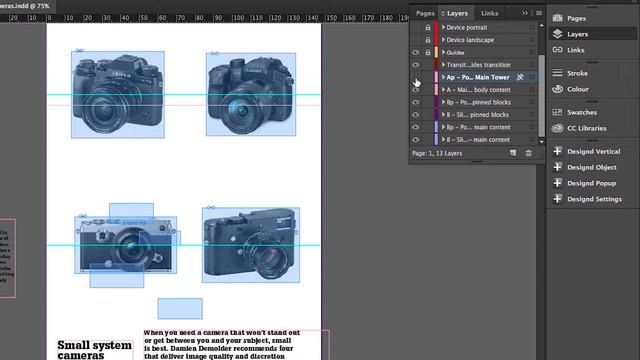Image resolution: width=640 pixels, height=360 pixels.
Task: Unlock the Device portrait layer
Action: [427, 27]
